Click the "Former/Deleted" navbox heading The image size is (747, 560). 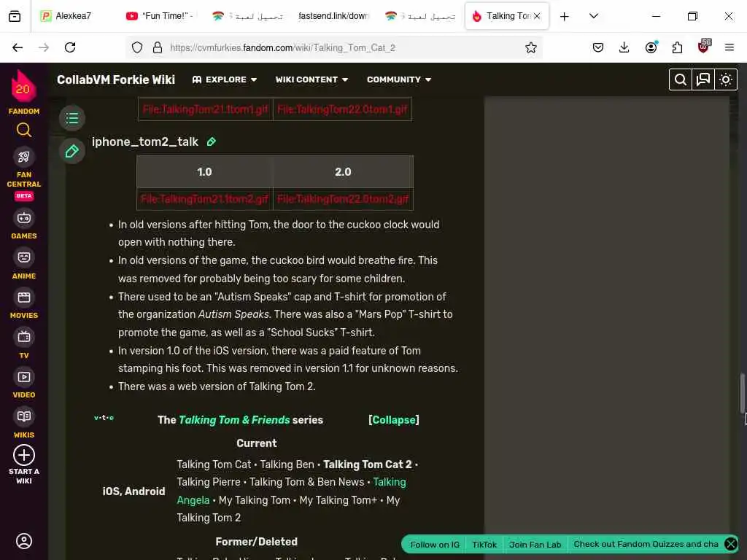pos(256,542)
